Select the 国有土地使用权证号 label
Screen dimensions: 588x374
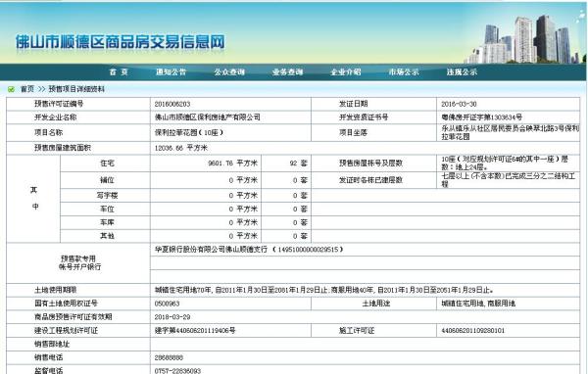click(x=66, y=304)
